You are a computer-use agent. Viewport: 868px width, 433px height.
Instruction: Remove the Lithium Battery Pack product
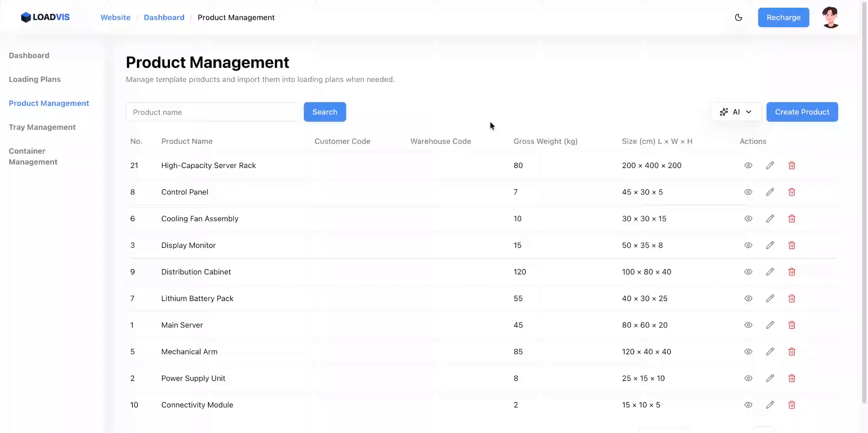pos(792,299)
